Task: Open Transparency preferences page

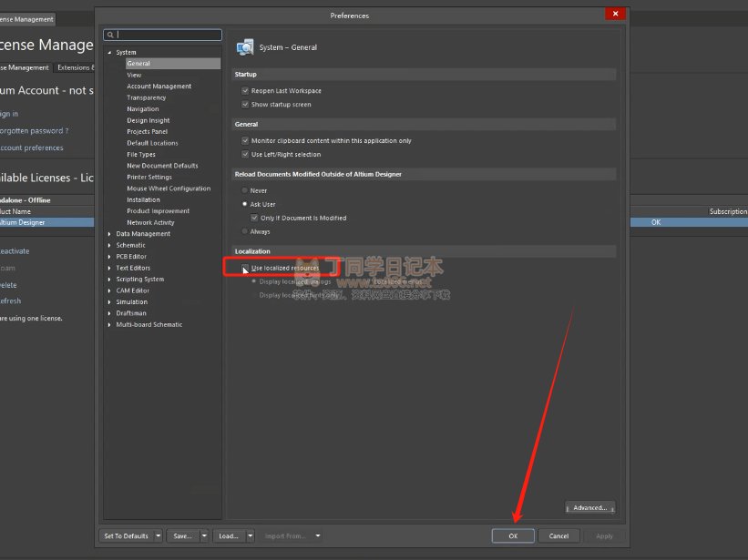Action: (x=147, y=97)
